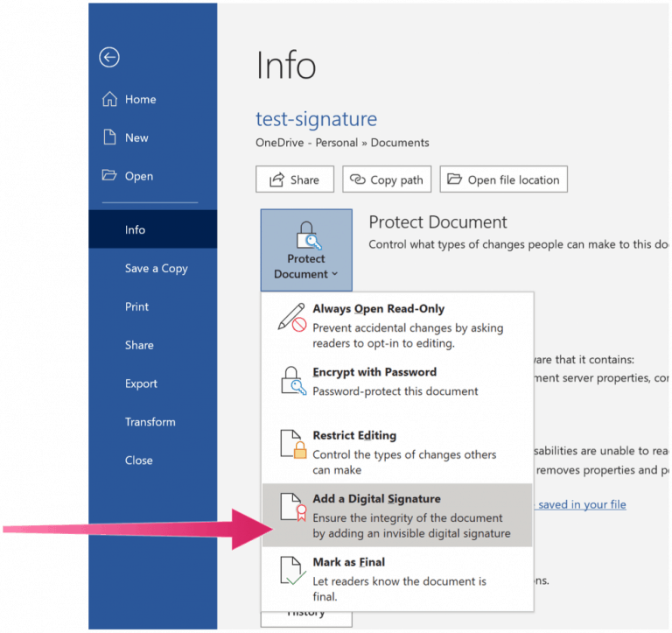Viewport: 672px width, 633px height.
Task: Select Info in the sidebar
Action: point(152,229)
